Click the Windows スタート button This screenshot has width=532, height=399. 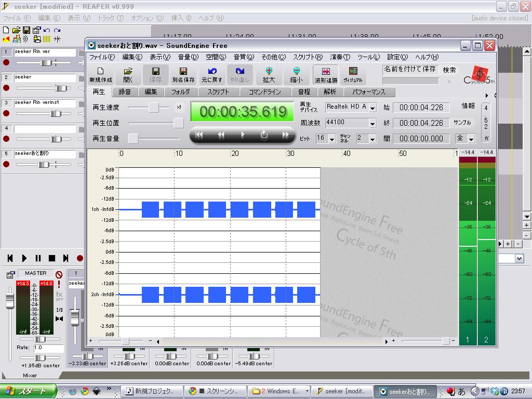click(x=28, y=391)
